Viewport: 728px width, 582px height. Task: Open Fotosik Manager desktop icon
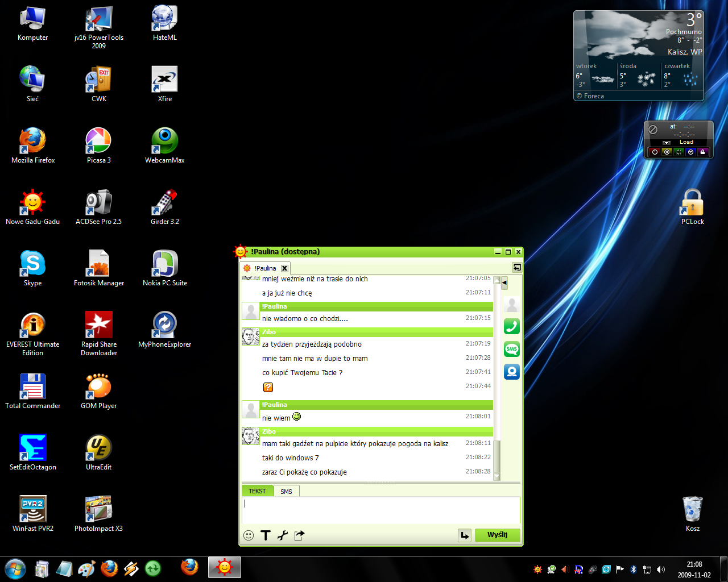coord(99,268)
